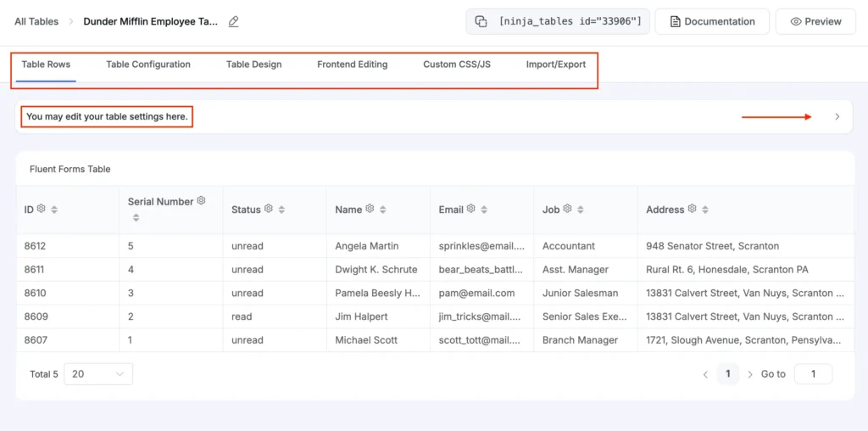Open the rows-per-page dropdown showing 20
868x431 pixels.
coord(98,374)
